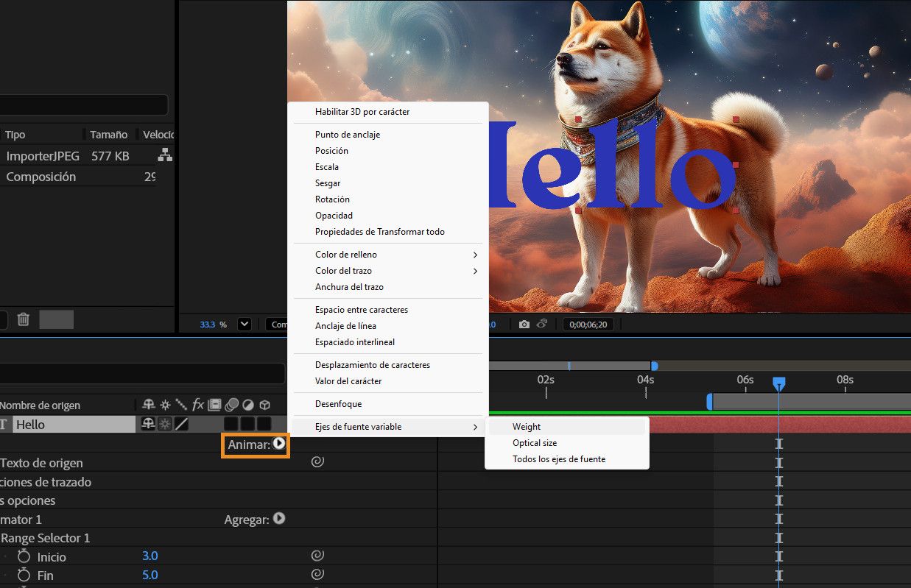Toggle the rasterize switch on the Hello layer

point(165,425)
